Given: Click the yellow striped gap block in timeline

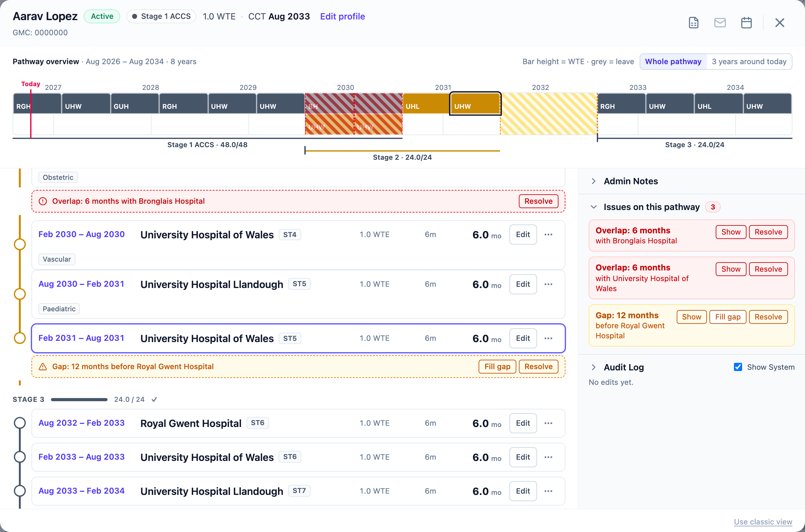Looking at the screenshot, I should 548,114.
